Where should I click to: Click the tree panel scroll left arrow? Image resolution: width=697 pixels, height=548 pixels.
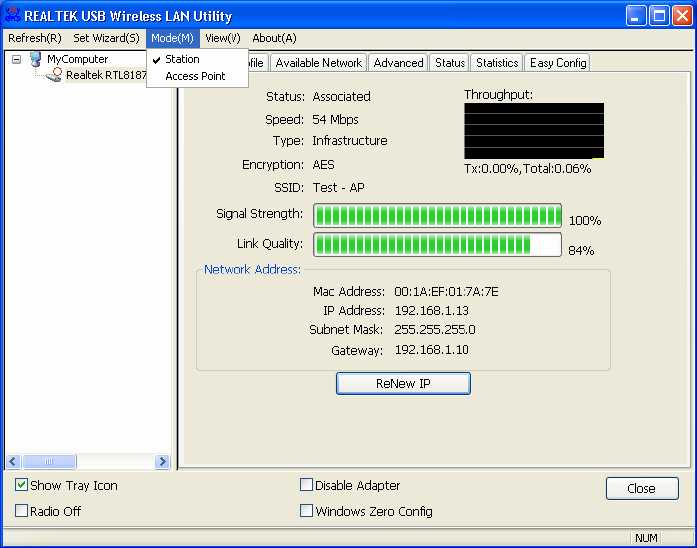point(12,461)
